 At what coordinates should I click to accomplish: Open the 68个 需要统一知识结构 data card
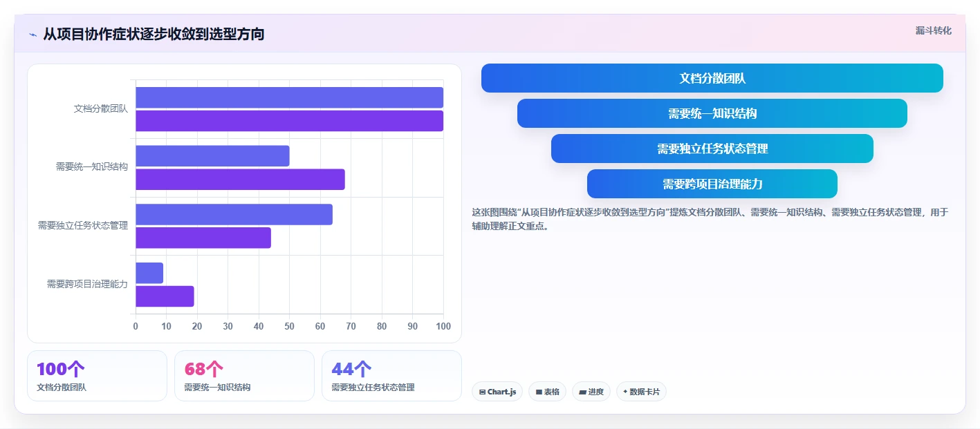(244, 376)
